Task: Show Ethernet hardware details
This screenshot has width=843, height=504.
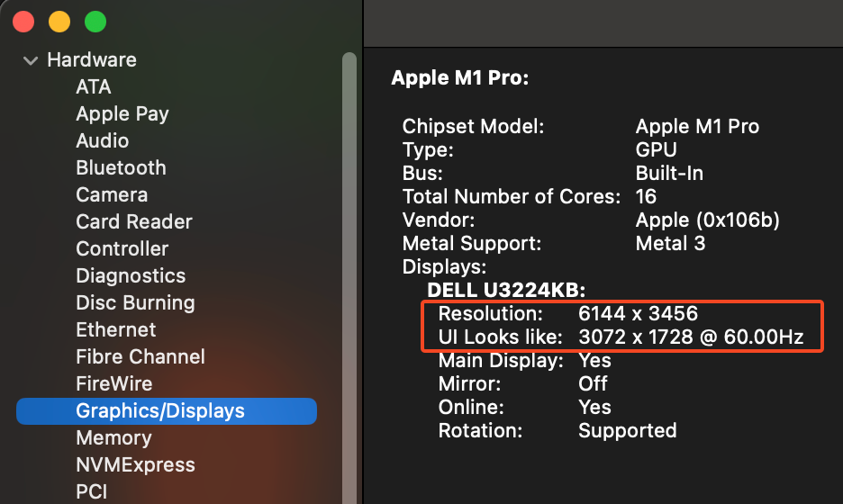Action: click(116, 330)
